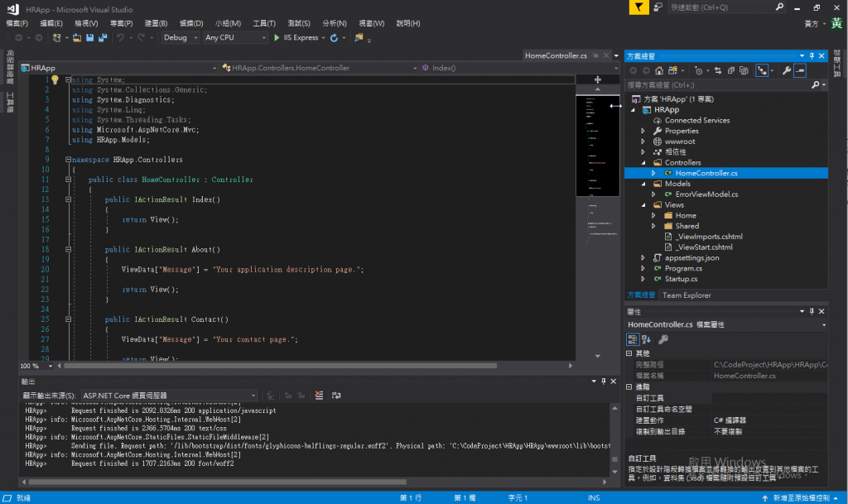The image size is (848, 504).
Task: Start debugging with the green play icon
Action: [277, 38]
